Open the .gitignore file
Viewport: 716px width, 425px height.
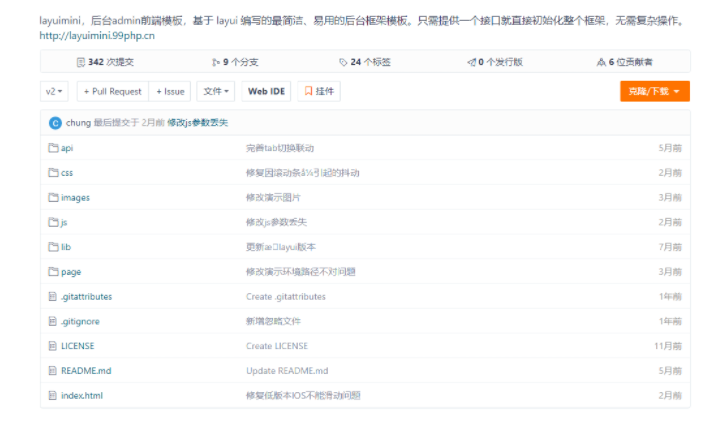(80, 321)
